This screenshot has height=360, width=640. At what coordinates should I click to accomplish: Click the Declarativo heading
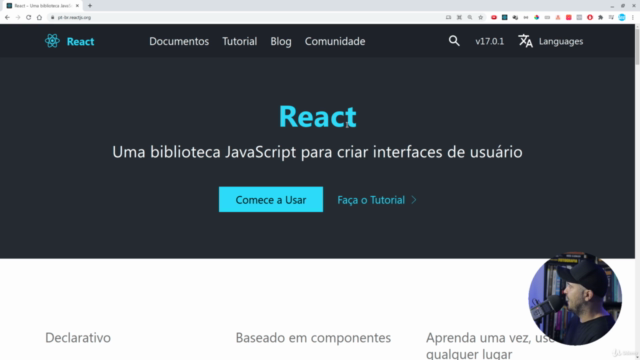(x=78, y=338)
